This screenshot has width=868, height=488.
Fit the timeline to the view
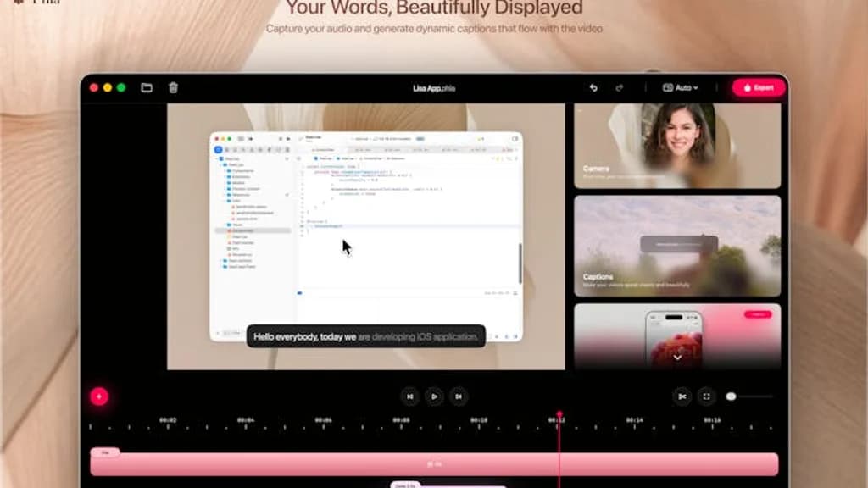[x=706, y=396]
